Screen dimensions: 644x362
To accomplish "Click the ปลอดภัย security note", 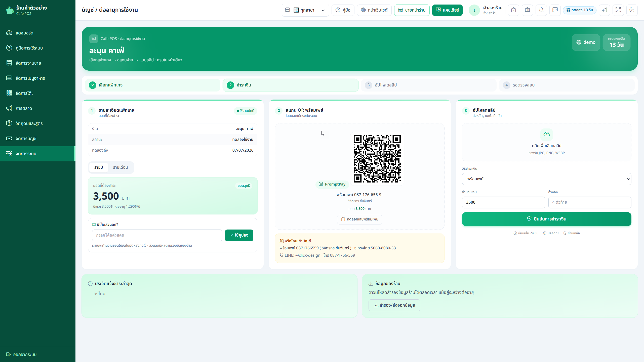I will (551, 233).
